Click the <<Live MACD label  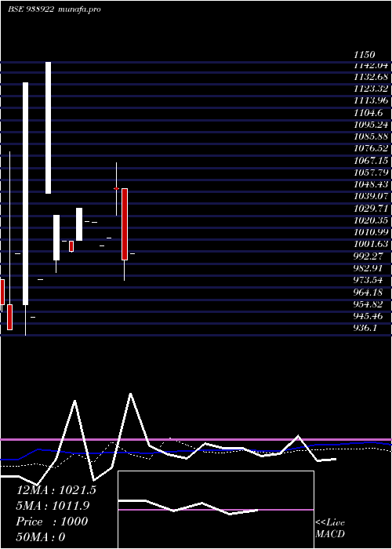pyautogui.click(x=330, y=528)
